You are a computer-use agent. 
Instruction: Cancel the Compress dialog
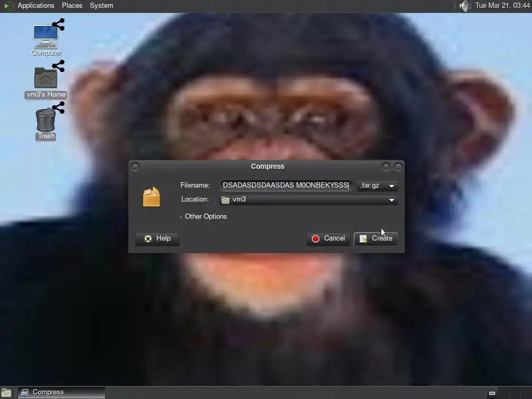click(x=328, y=238)
